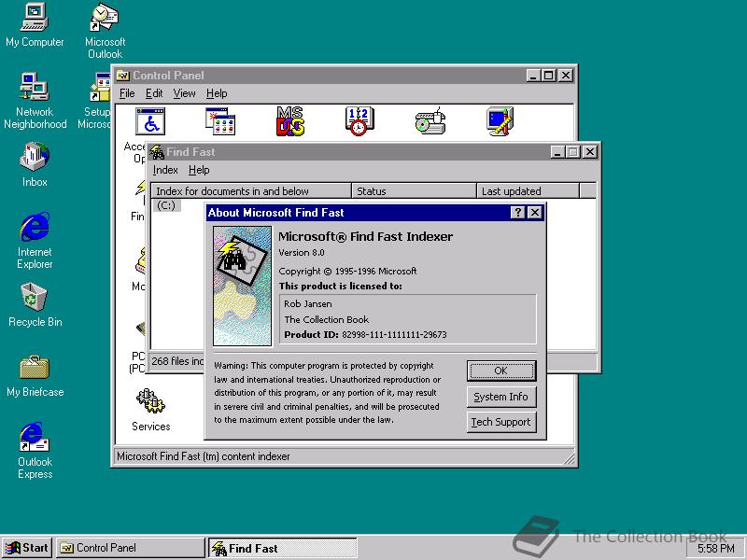
Task: Click Control Panel title bar folder icon
Action: (123, 76)
